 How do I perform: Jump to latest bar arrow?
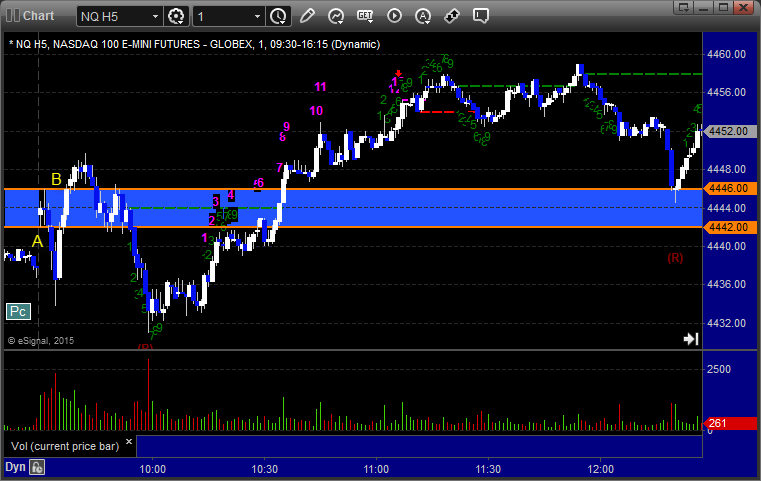(691, 339)
